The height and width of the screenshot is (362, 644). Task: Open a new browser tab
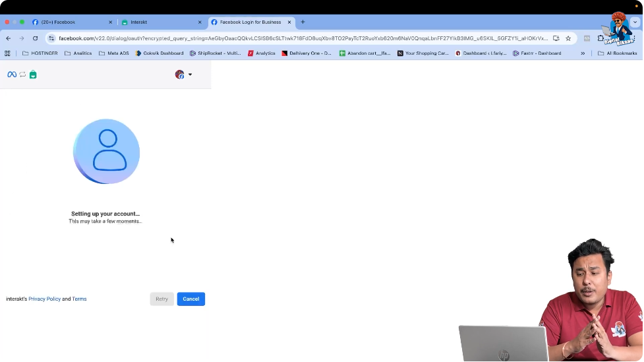point(303,22)
